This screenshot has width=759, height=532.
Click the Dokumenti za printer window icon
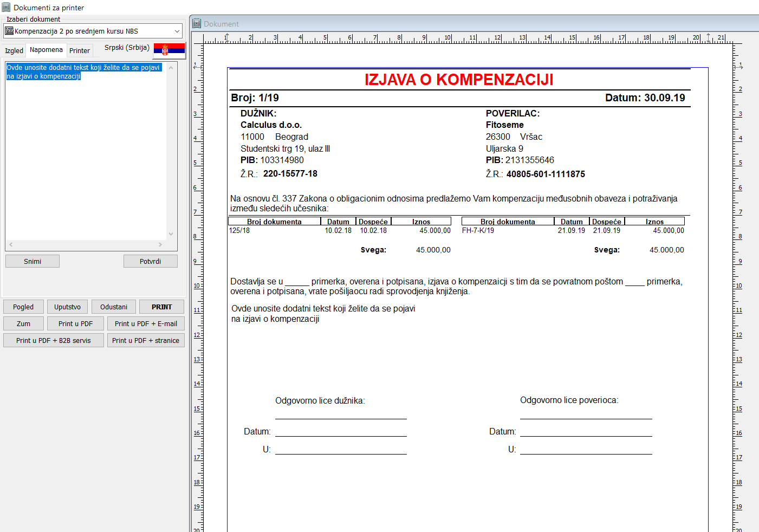coord(6,8)
